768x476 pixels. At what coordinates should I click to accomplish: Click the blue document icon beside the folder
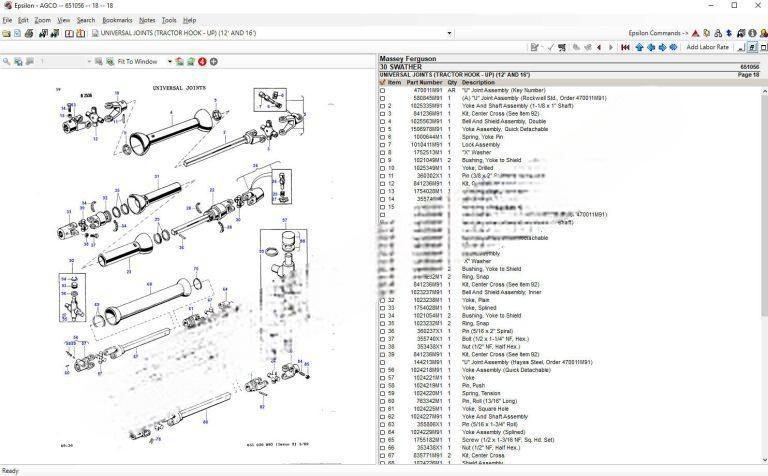pyautogui.click(x=18, y=33)
